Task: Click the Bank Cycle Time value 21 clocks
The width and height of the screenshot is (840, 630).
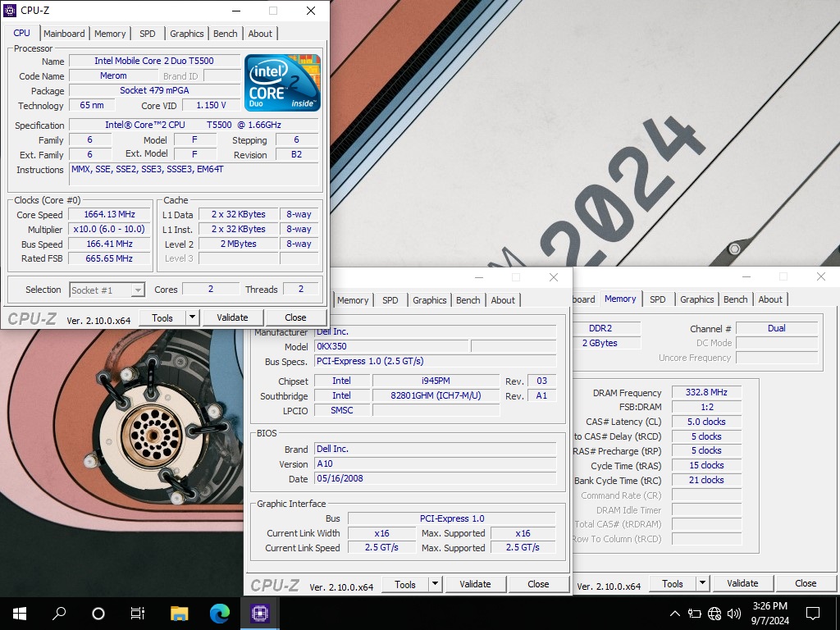Action: (706, 480)
